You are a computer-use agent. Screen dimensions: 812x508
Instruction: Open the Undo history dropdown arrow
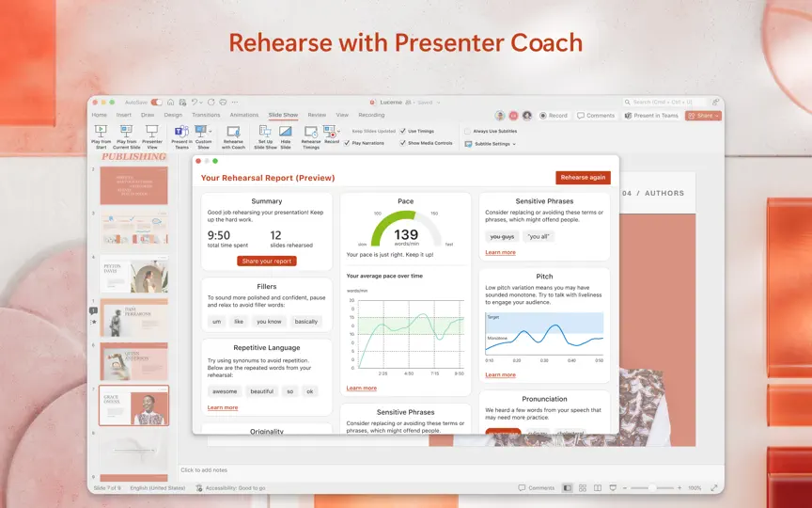[x=201, y=103]
